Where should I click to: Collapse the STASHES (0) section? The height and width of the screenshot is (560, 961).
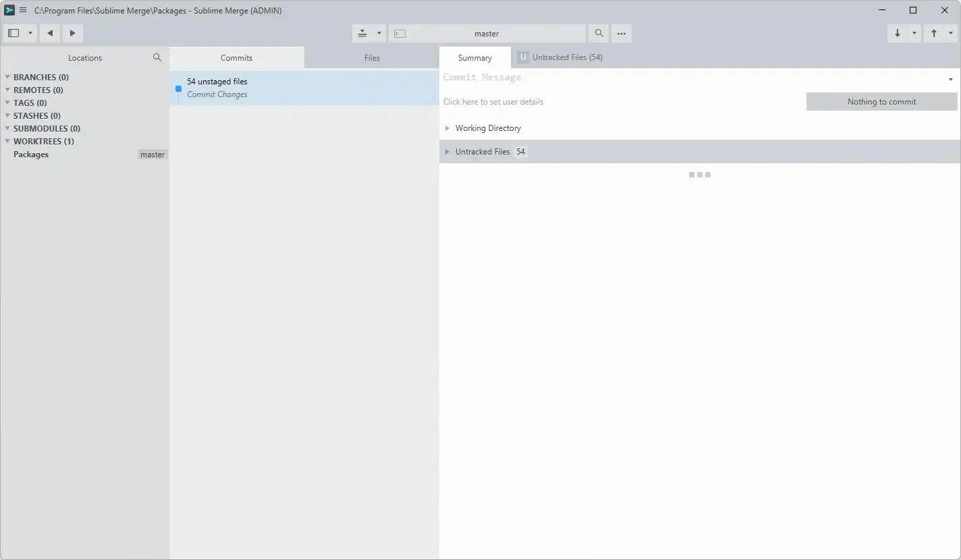pyautogui.click(x=8, y=116)
